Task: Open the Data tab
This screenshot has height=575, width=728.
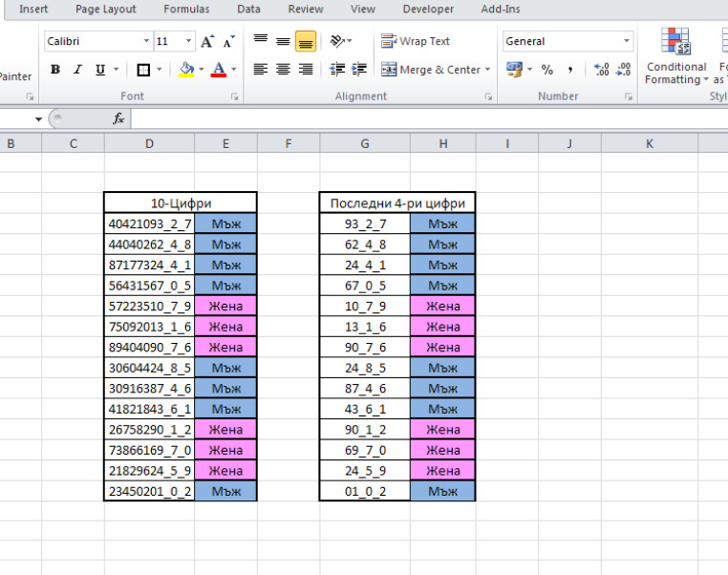Action: [248, 9]
